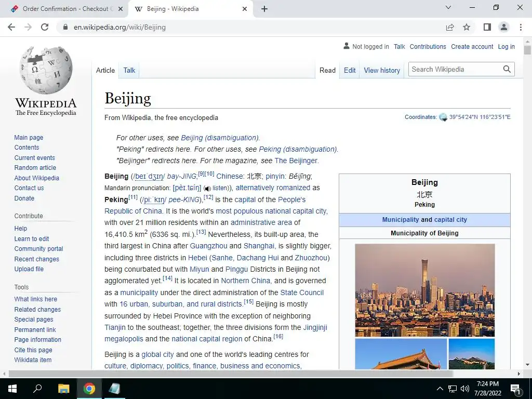Close the Order Confirmation tab
The height and width of the screenshot is (399, 532).
[120, 9]
